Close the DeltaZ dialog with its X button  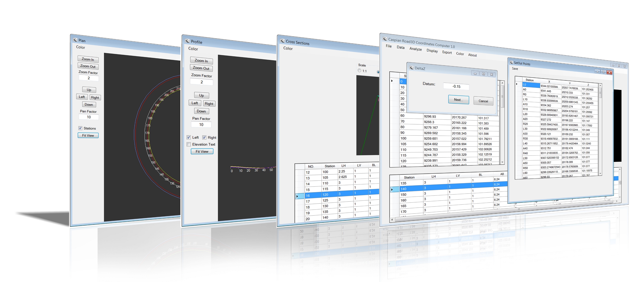tap(491, 74)
